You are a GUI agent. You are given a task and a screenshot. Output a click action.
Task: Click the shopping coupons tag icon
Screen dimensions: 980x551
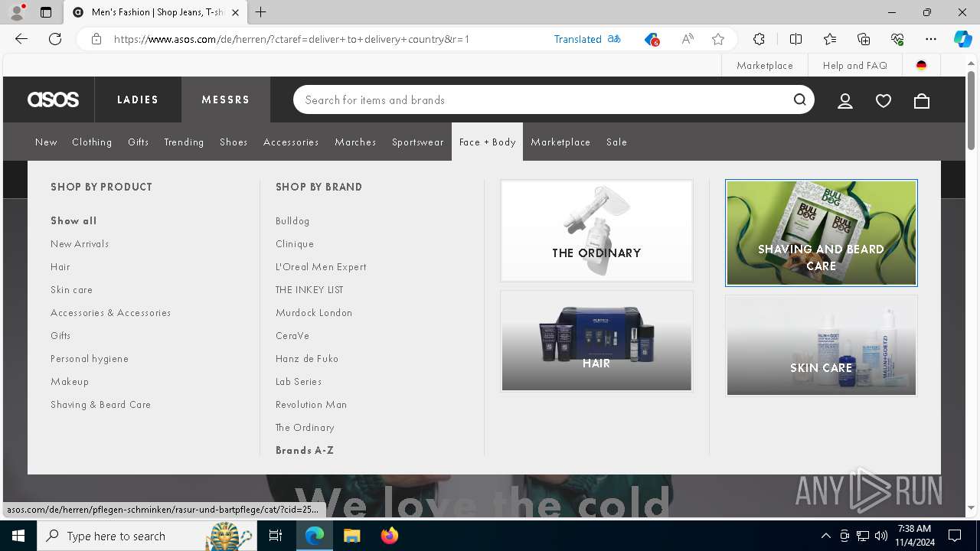pos(651,39)
